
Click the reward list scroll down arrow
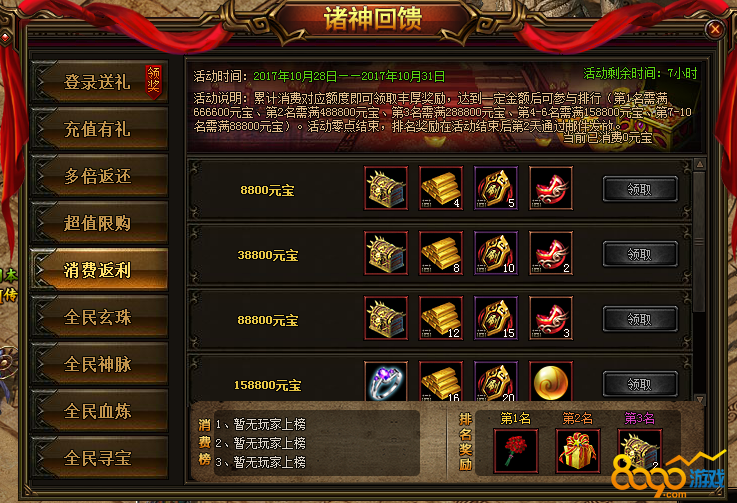pos(699,399)
